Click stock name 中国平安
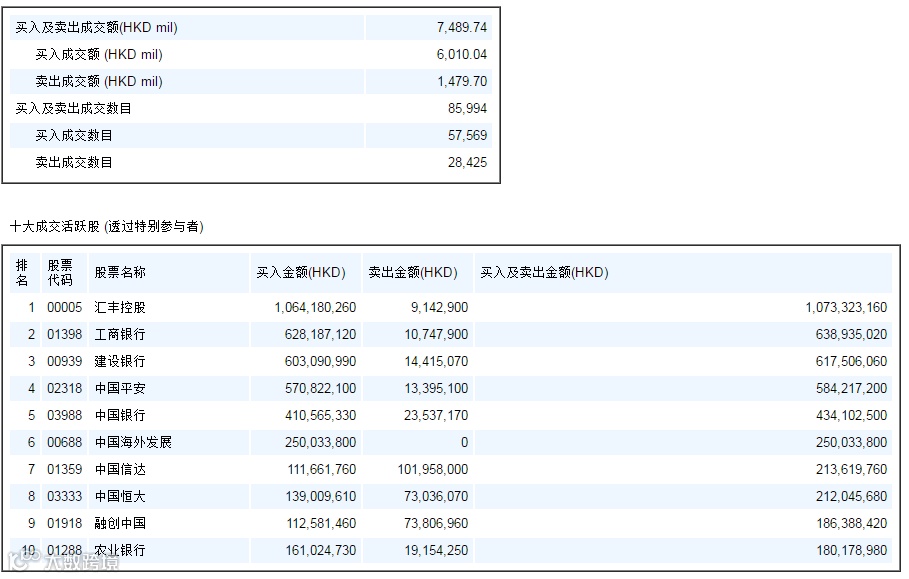Screen dimensions: 909x579 tap(120, 388)
